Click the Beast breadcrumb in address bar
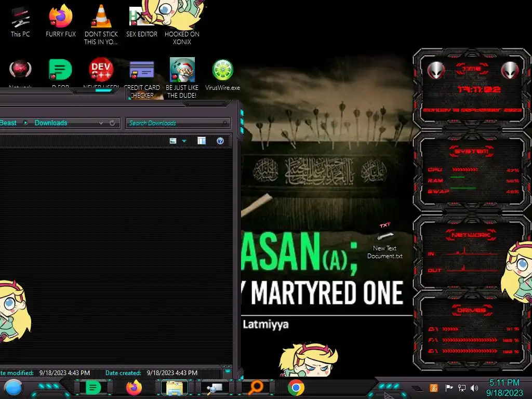Image resolution: width=532 pixels, height=399 pixels. coord(8,123)
